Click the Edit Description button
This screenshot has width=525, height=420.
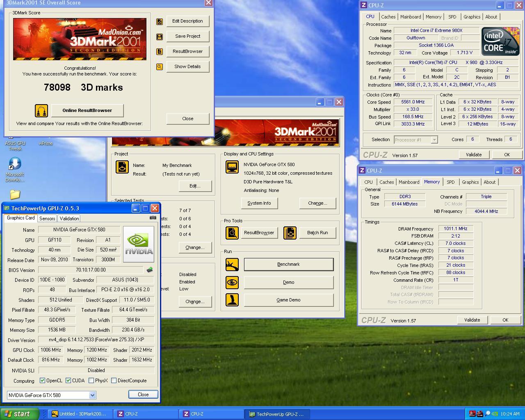tap(187, 21)
